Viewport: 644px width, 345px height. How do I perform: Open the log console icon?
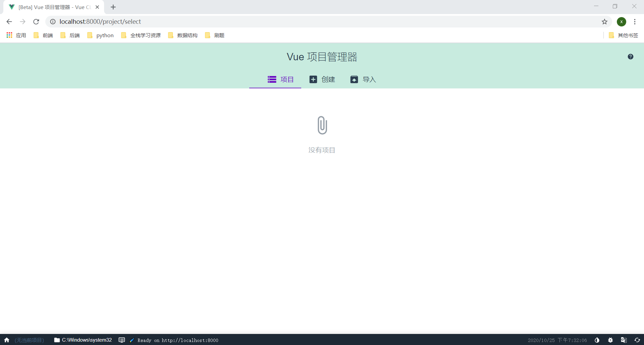click(122, 340)
